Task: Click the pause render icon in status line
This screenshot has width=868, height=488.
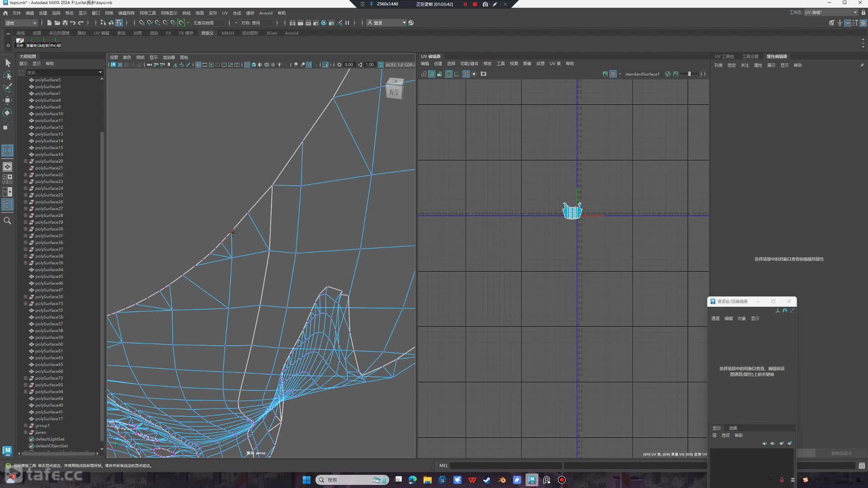Action: click(x=347, y=23)
